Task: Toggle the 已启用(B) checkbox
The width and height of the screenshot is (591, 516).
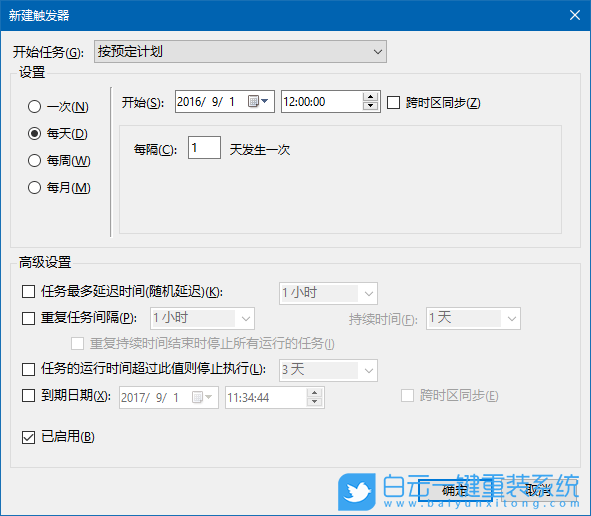Action: pyautogui.click(x=29, y=437)
